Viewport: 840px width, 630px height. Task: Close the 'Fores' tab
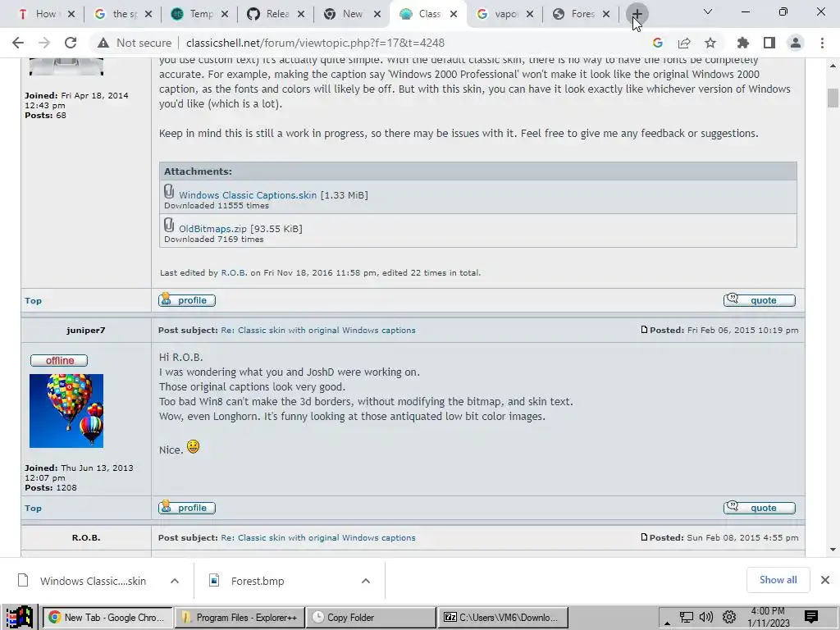(606, 15)
